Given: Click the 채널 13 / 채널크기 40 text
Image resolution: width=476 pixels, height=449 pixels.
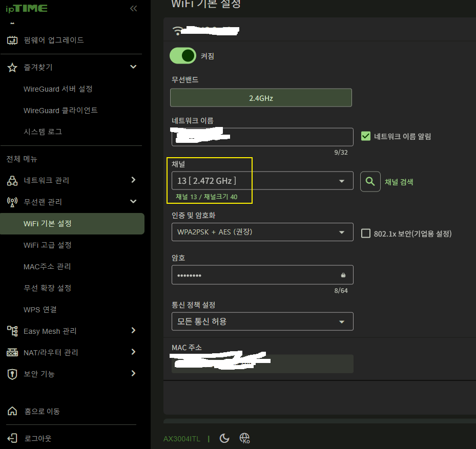Looking at the screenshot, I should point(206,197).
